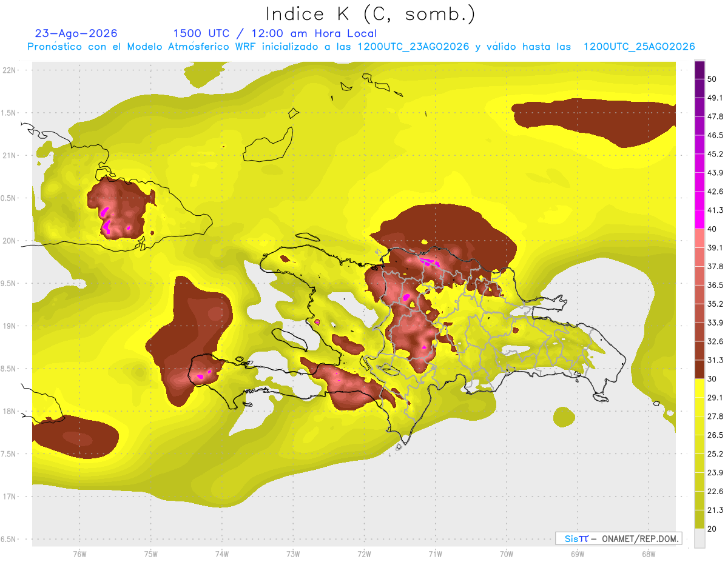Click the olive colorbar segment between 20 and 21.3

(x=700, y=519)
